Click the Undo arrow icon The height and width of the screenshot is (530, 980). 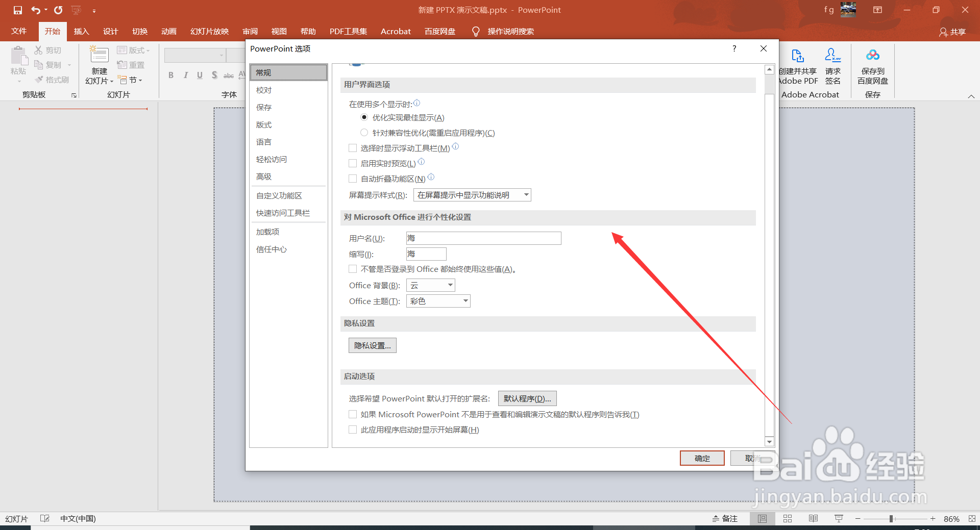(36, 10)
